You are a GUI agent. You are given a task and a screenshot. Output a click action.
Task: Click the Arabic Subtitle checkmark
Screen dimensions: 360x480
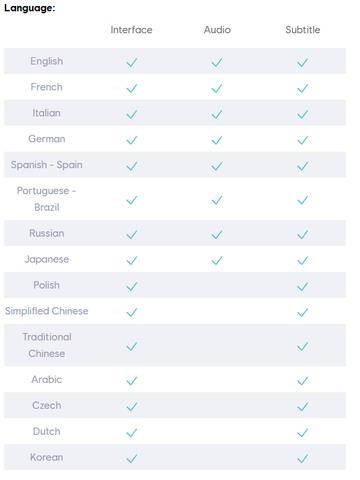point(303,381)
